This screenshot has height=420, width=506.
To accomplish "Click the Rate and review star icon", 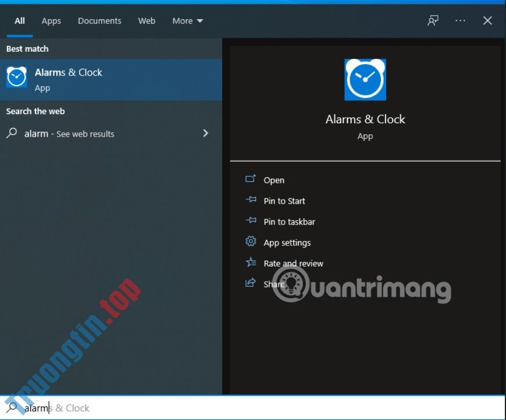I will pos(251,263).
